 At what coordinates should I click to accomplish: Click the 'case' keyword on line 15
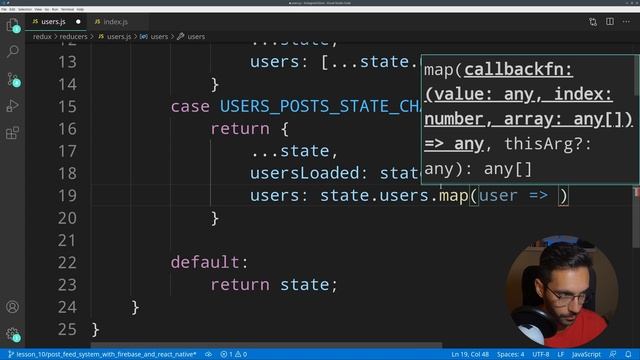pos(190,107)
